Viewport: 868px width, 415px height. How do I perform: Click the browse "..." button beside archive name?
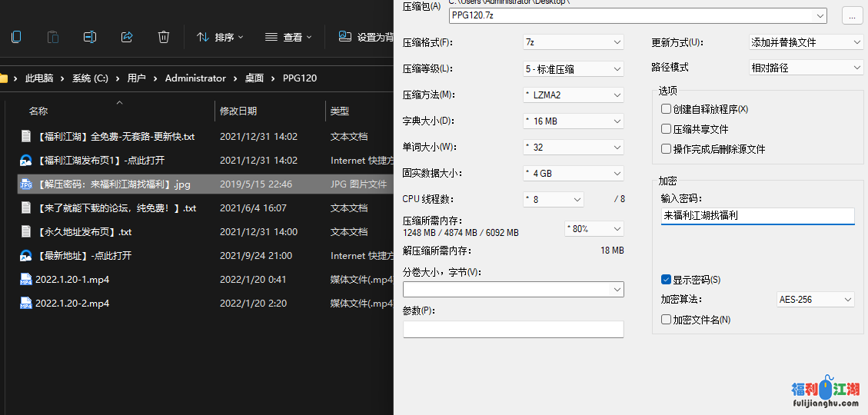(852, 15)
